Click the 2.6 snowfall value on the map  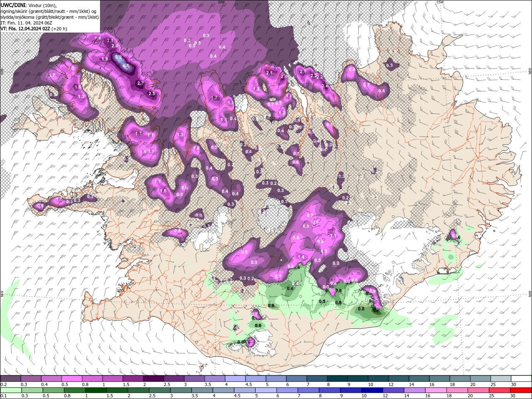click(325, 86)
